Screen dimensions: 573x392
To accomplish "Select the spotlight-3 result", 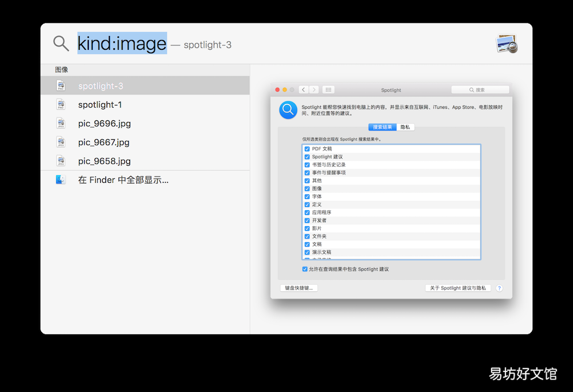I will coord(145,85).
